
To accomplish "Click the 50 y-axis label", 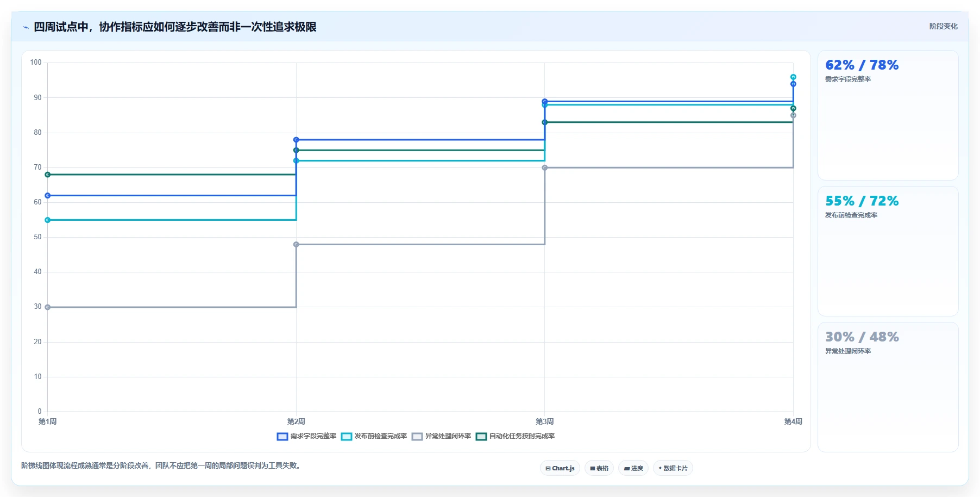I will [37, 237].
